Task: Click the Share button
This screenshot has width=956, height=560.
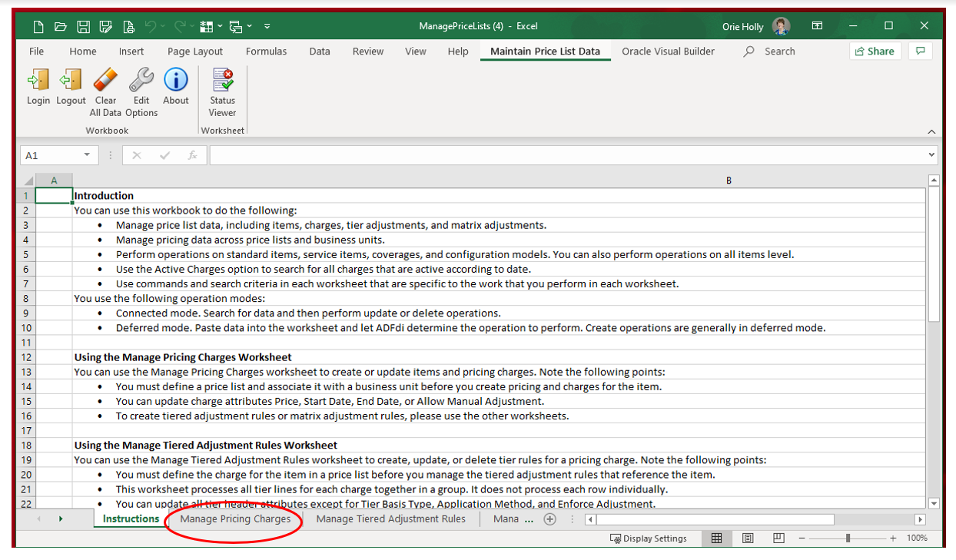Action: click(875, 51)
